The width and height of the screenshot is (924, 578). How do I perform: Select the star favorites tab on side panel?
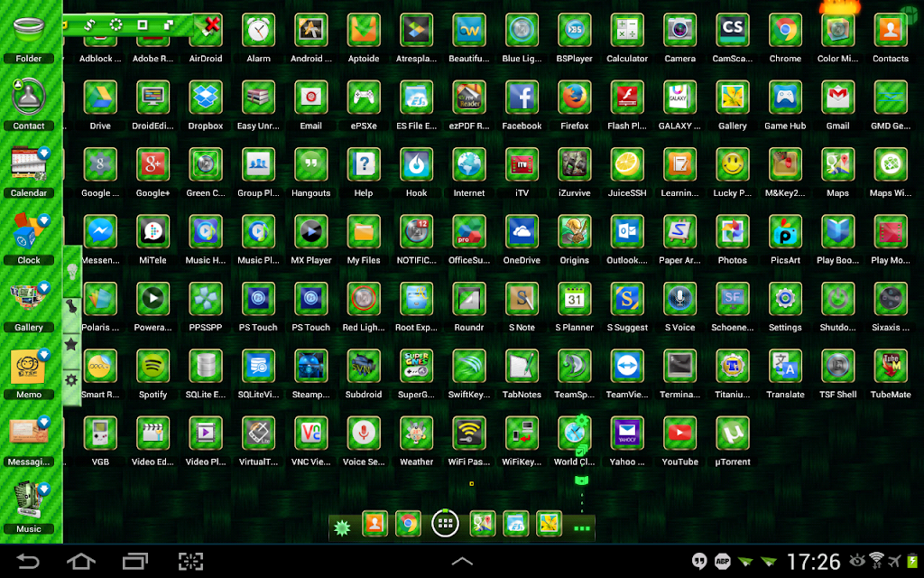pos(71,344)
